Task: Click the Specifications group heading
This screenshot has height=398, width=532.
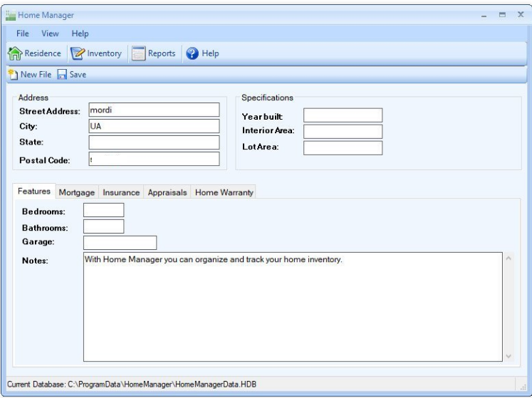Action: pyautogui.click(x=267, y=98)
